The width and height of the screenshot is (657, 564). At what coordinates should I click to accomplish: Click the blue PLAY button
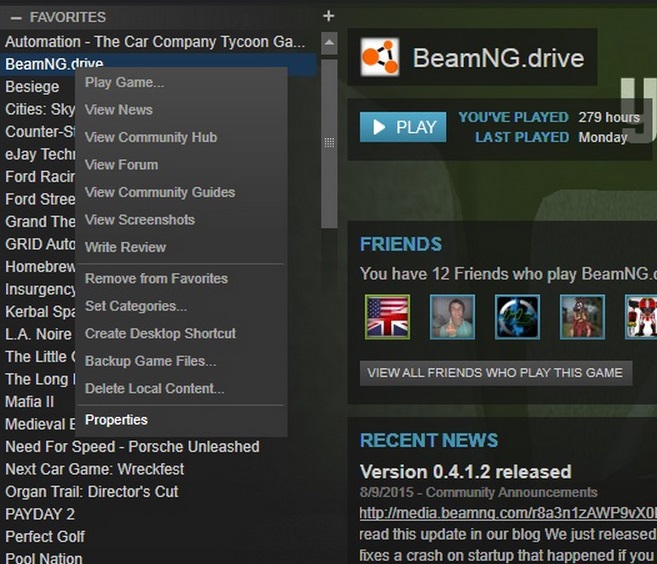[403, 127]
